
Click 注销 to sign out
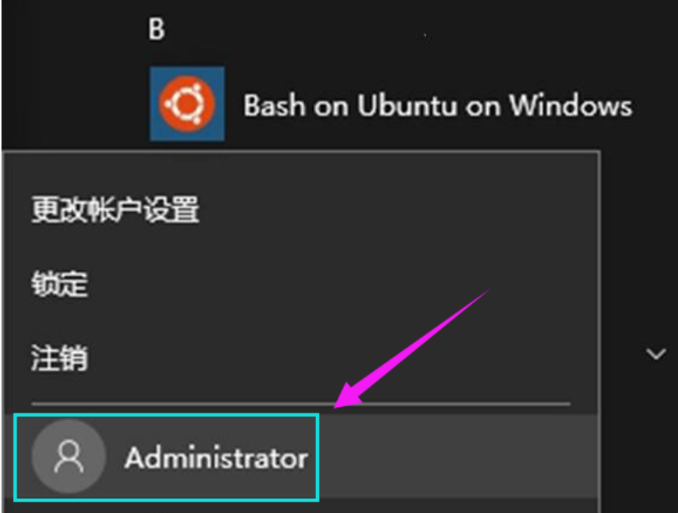60,356
